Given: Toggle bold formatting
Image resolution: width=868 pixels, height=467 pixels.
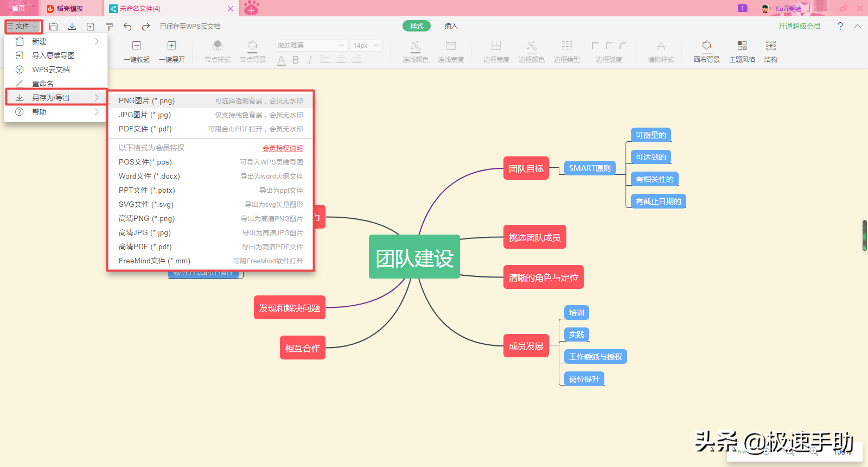Looking at the screenshot, I should 296,60.
